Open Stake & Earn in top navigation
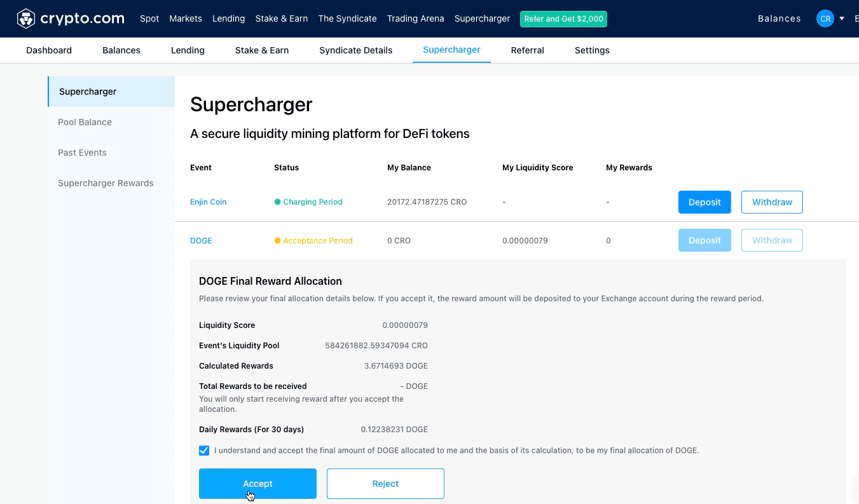 coord(282,18)
